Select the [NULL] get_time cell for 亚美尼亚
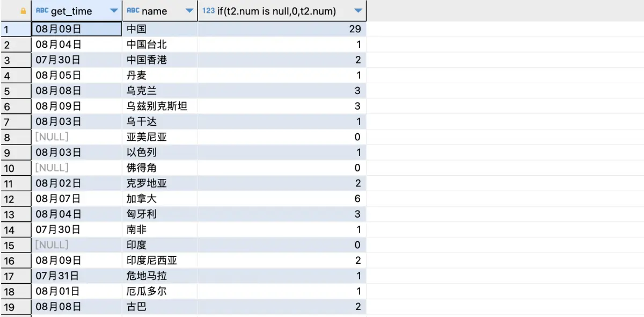The image size is (644, 317). (77, 137)
